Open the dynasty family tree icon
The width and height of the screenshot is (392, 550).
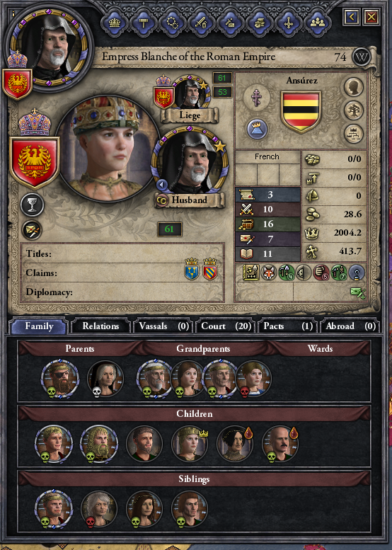[353, 110]
